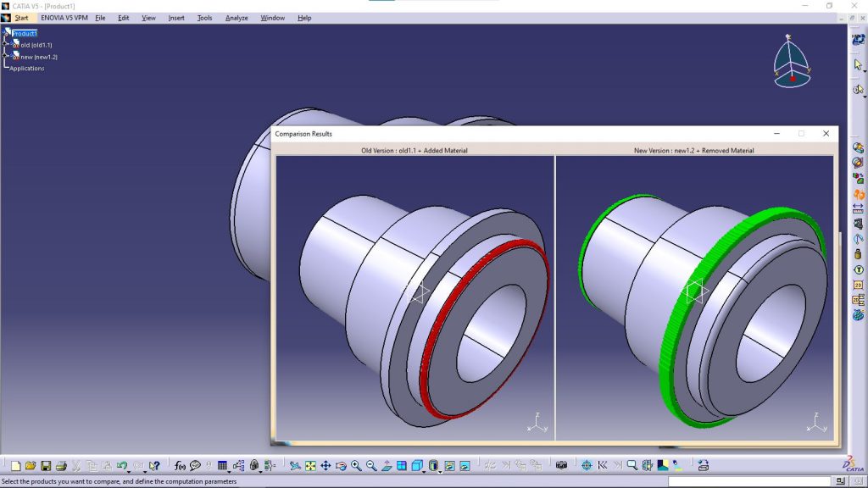Click 'New Version : new1.2 + Removed Material' label
Viewport: 868px width, 488px height.
click(693, 151)
